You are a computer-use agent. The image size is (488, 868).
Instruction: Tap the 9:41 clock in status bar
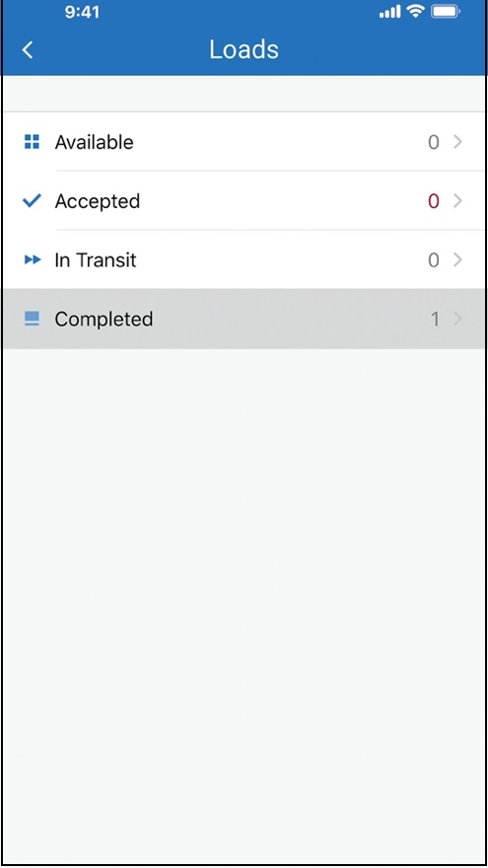[82, 12]
